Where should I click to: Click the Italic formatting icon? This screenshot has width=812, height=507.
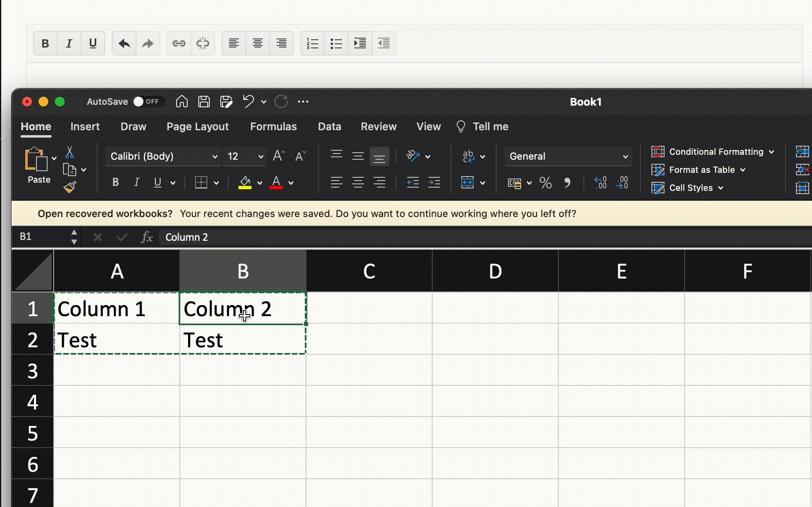[137, 183]
